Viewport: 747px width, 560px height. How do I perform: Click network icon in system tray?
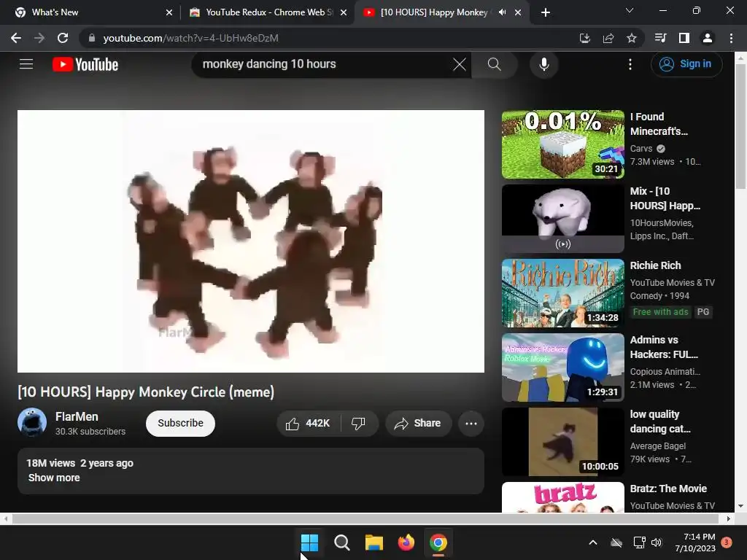[x=639, y=542]
